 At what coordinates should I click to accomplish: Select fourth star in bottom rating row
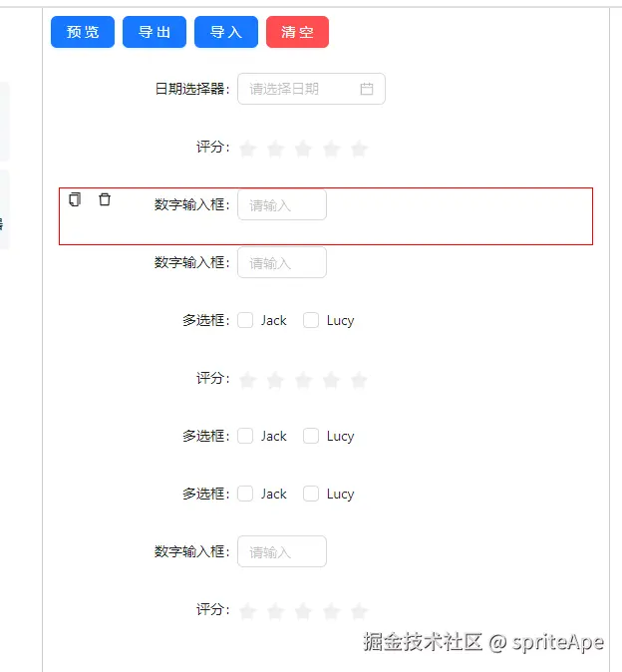tap(331, 611)
